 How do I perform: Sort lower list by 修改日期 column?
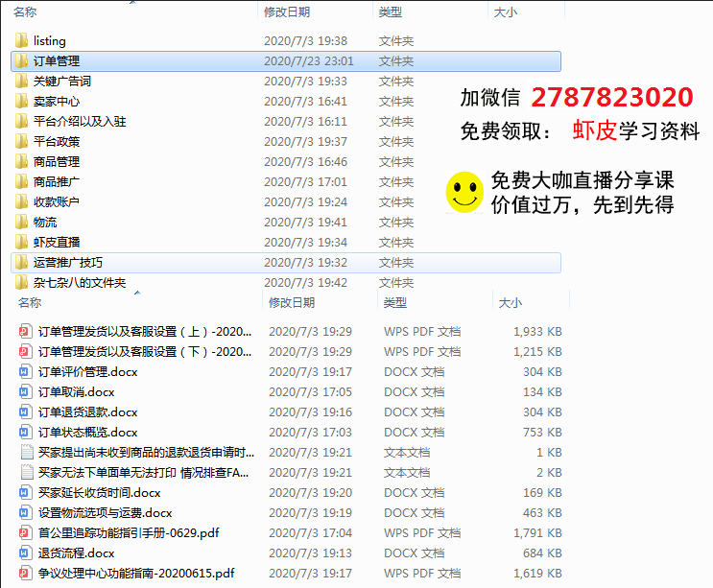point(292,303)
